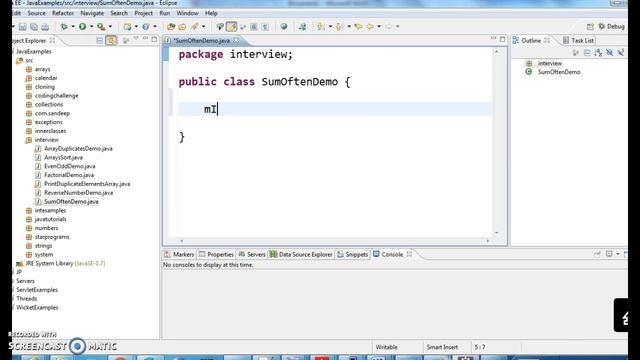Image resolution: width=640 pixels, height=360 pixels.
Task: Open dropdown next to Run button
Action: pyautogui.click(x=91, y=27)
